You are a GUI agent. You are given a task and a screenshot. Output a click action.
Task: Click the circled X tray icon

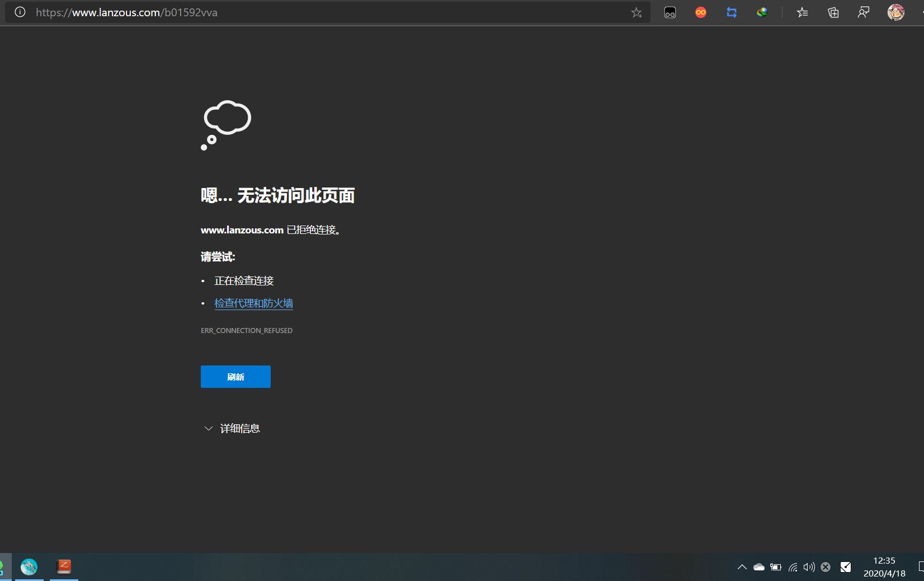tap(826, 567)
